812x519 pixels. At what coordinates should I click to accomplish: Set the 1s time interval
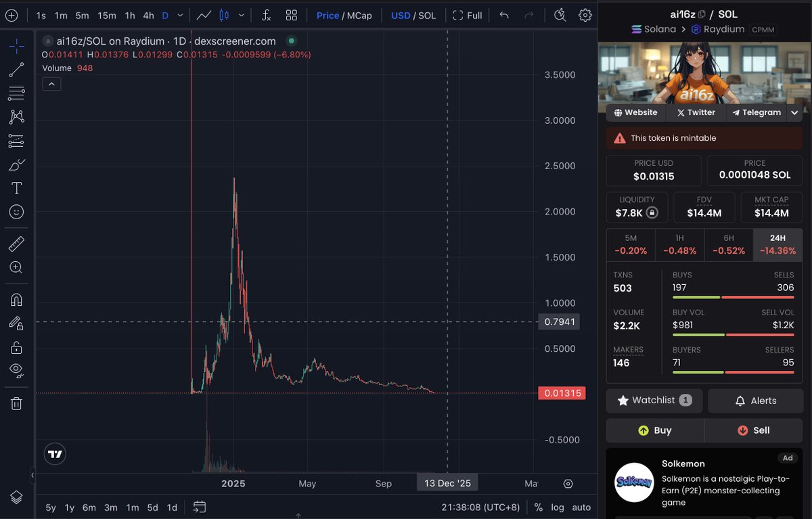click(x=41, y=15)
